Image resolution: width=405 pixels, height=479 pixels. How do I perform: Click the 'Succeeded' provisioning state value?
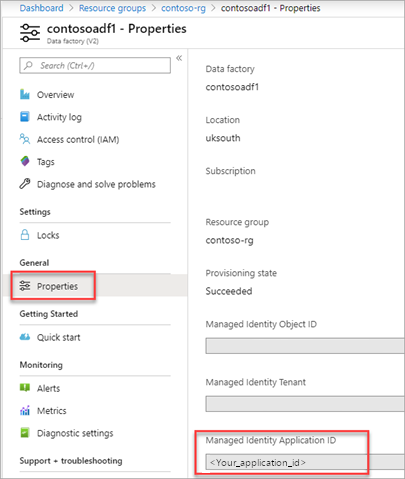point(229,291)
